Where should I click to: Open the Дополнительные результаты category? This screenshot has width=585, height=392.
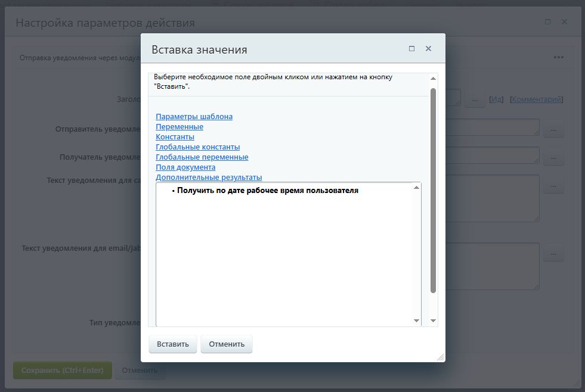[x=208, y=177]
